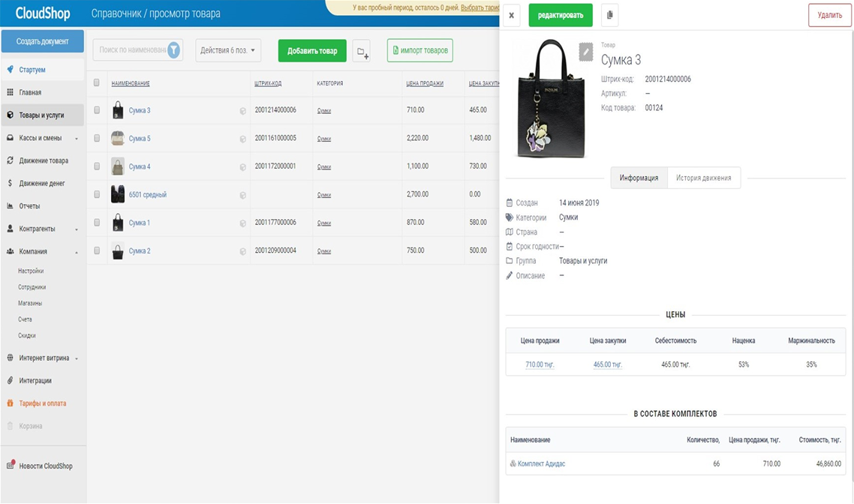
Task: Close the product detail panel
Action: click(511, 15)
